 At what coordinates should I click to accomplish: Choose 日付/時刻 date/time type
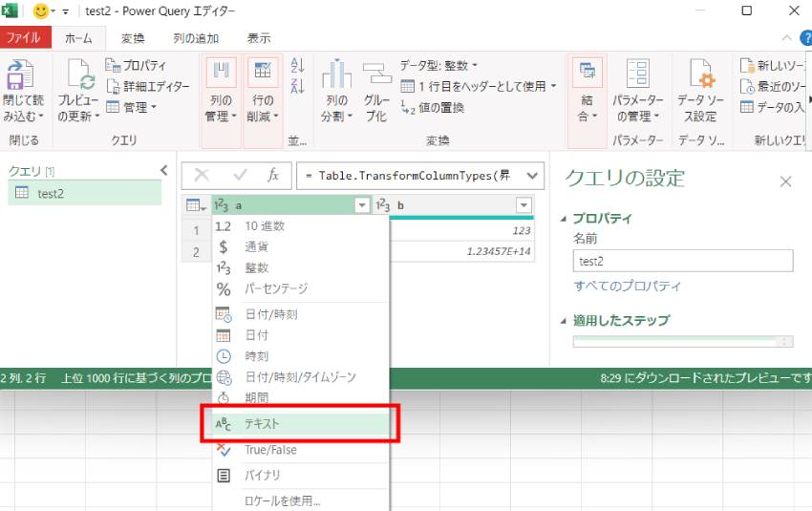click(x=300, y=314)
